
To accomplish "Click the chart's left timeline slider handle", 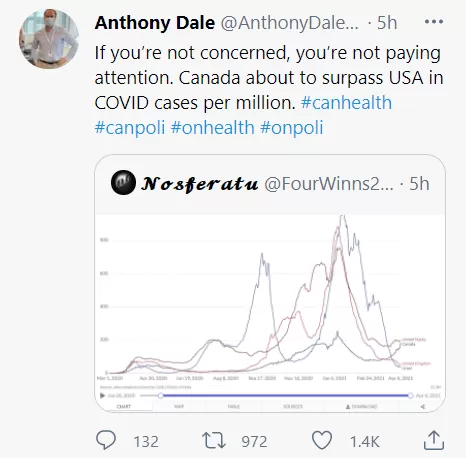I will pos(161,396).
